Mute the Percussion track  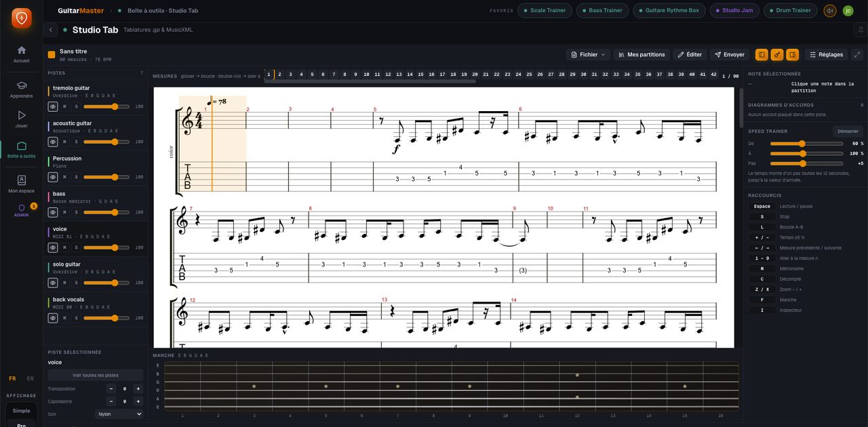[64, 177]
